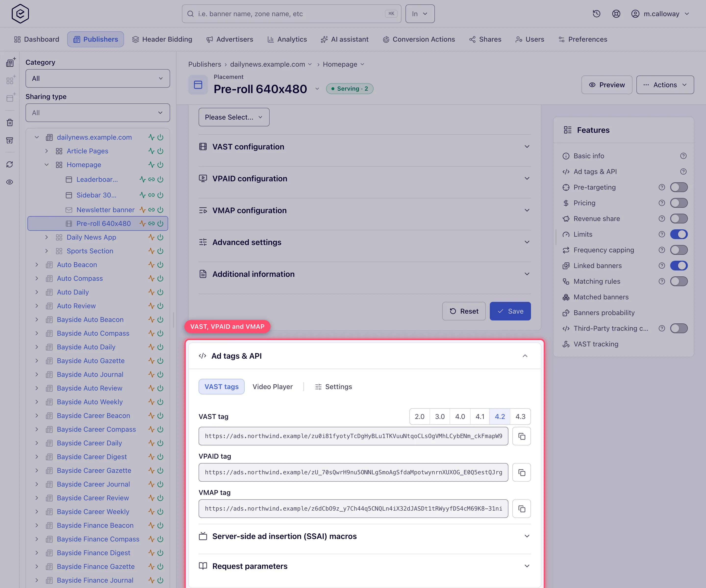This screenshot has height=588, width=706.
Task: Expand Server-side ad insertion macros
Action: tap(365, 536)
